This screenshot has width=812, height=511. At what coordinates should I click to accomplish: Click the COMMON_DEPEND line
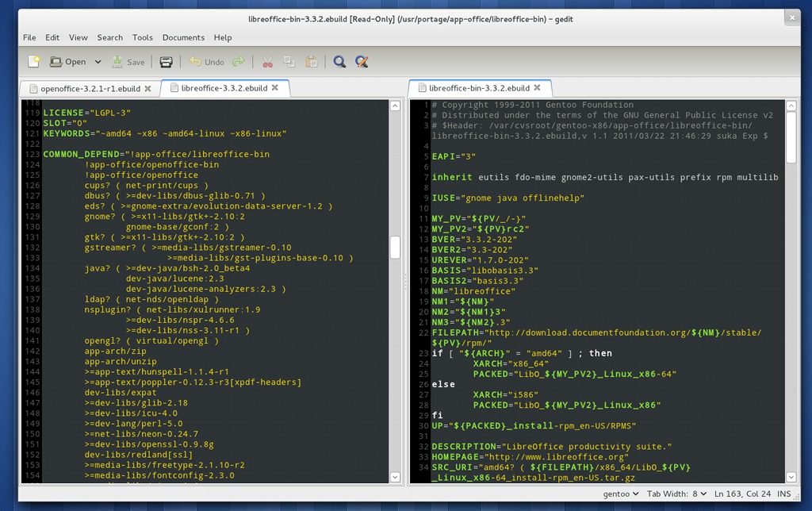click(x=156, y=154)
